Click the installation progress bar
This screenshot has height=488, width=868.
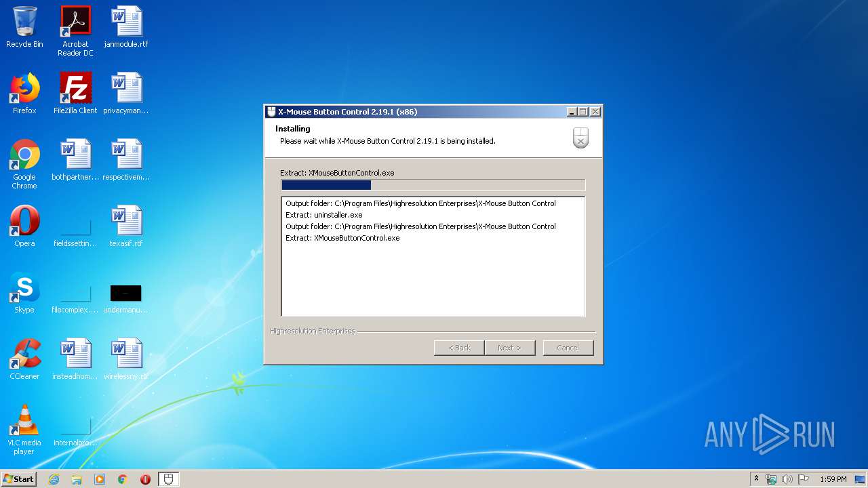433,185
